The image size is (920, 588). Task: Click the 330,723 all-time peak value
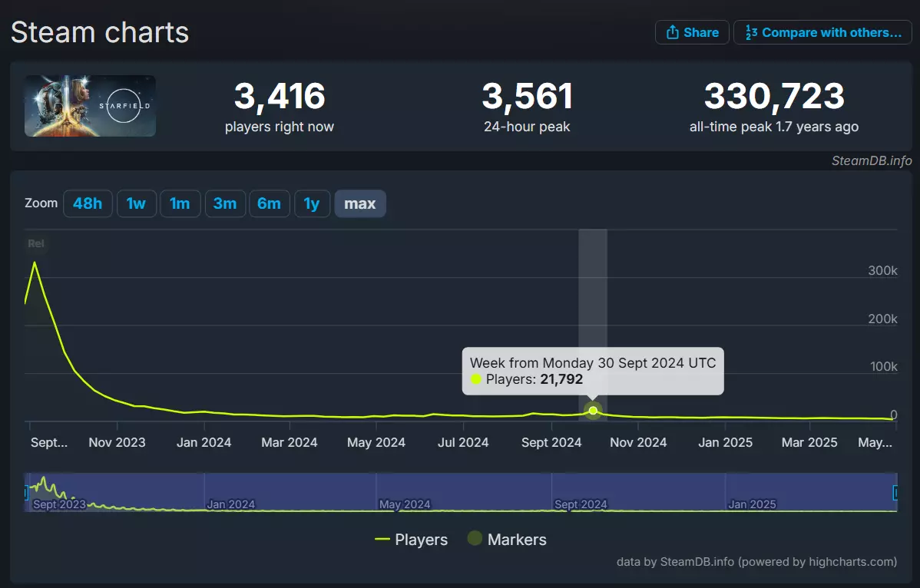[x=774, y=96]
